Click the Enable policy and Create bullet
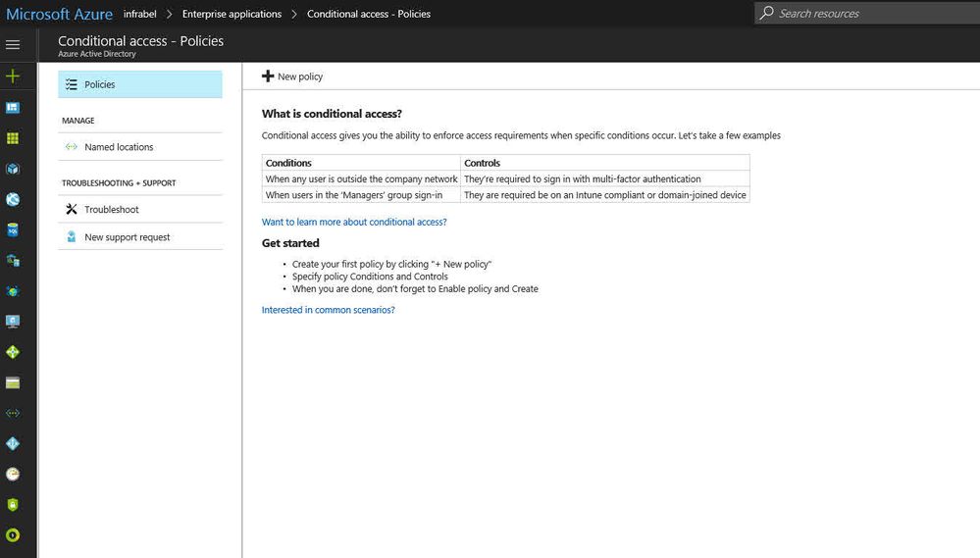The image size is (980, 558). pyautogui.click(x=415, y=288)
